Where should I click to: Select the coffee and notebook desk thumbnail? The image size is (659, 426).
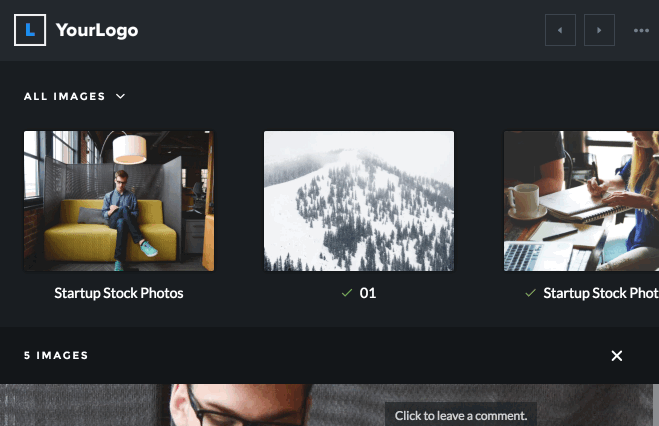point(580,201)
